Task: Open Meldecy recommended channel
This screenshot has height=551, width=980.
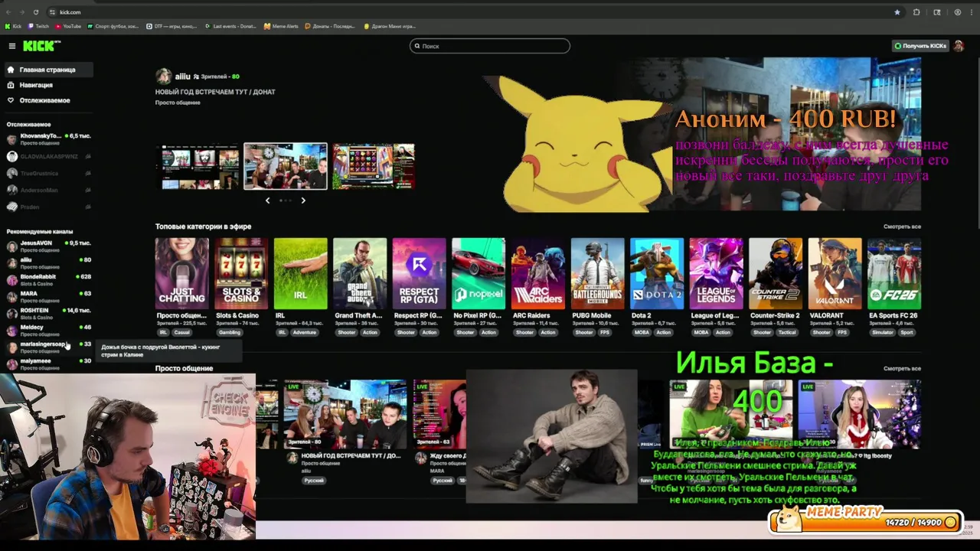Action: (x=49, y=330)
